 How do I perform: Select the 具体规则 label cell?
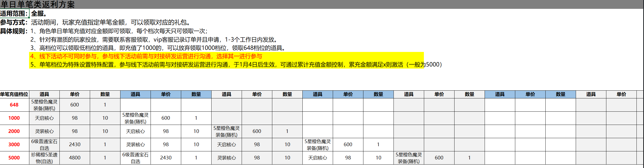point(14,31)
